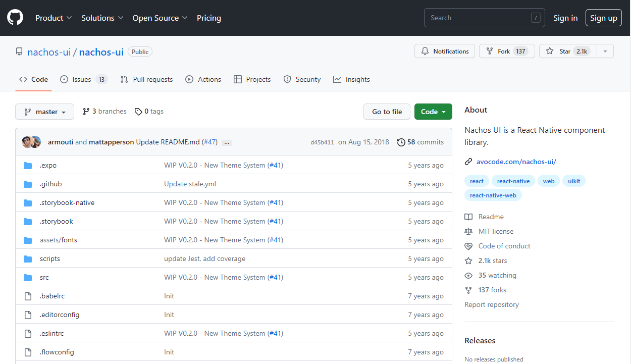Click the GitHub octocat logo

click(15, 18)
